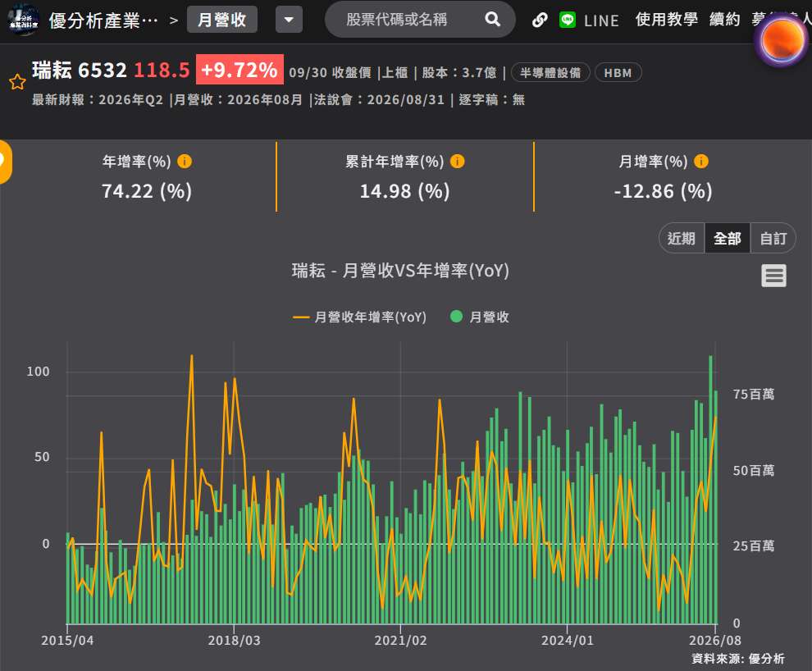Click the 75百萬 right axis label
This screenshot has width=812, height=671.
click(754, 394)
